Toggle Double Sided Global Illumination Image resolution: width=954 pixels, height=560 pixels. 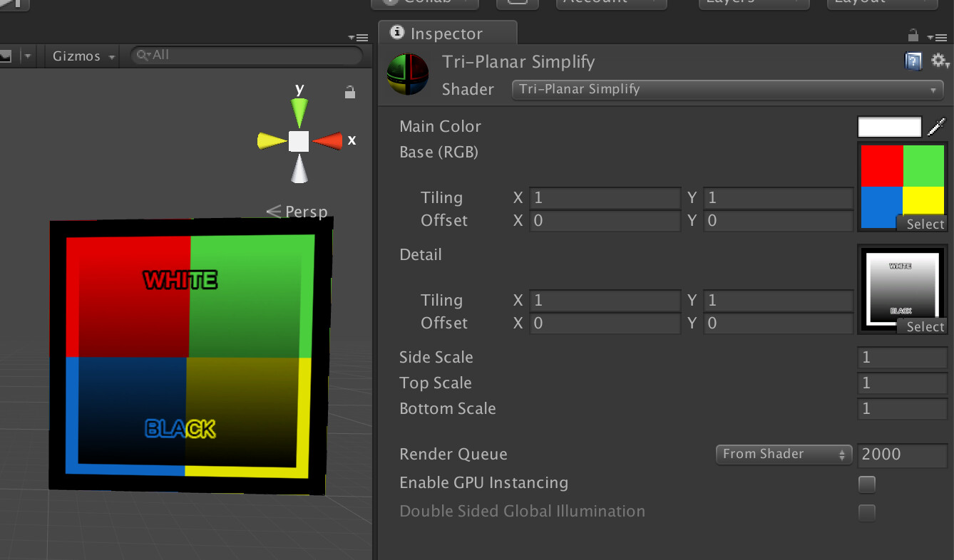pyautogui.click(x=866, y=512)
